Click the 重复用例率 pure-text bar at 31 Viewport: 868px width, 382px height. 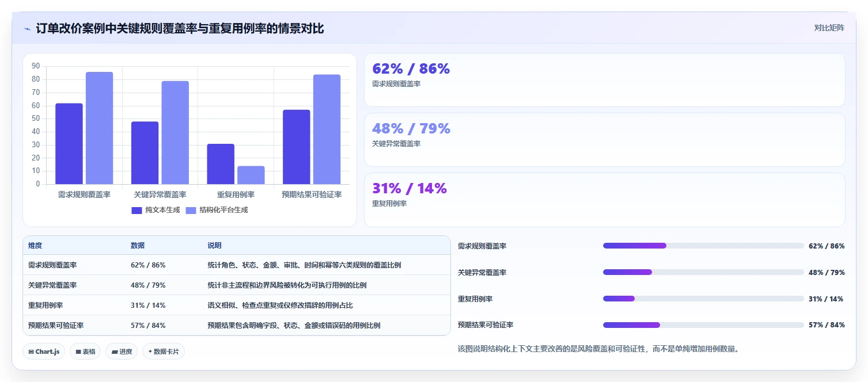pos(221,164)
